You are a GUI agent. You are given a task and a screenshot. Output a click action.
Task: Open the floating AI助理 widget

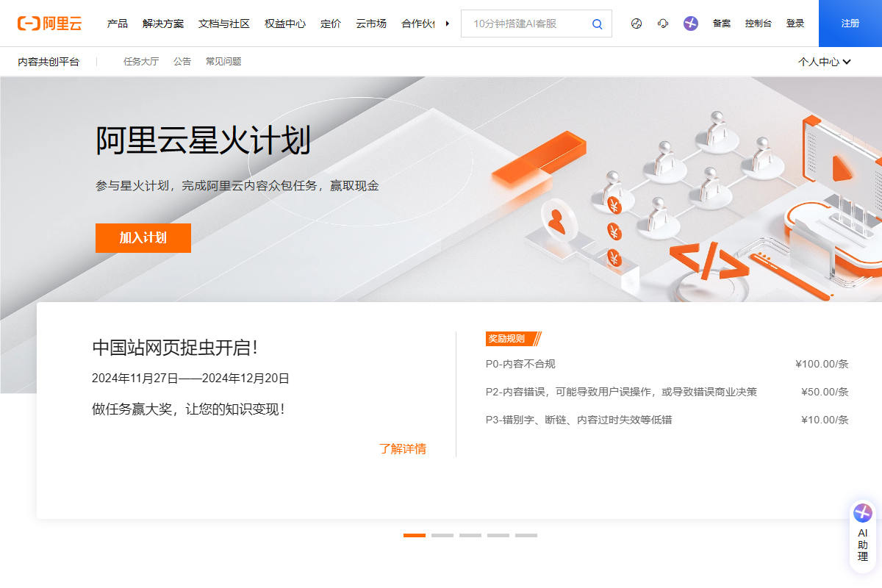click(862, 537)
